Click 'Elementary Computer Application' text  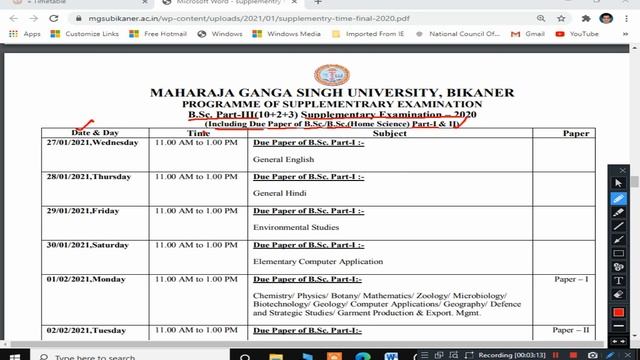tap(318, 262)
